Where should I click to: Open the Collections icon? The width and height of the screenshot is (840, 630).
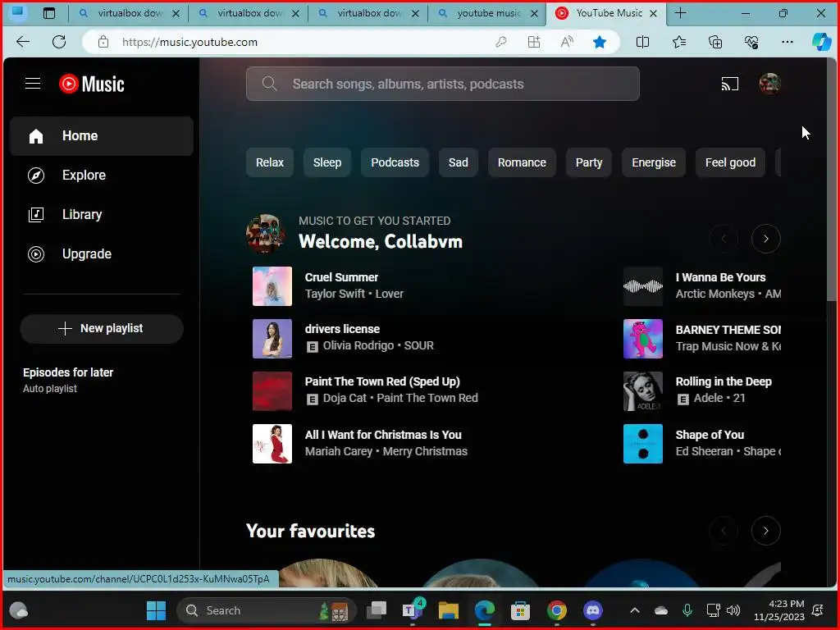coord(715,42)
